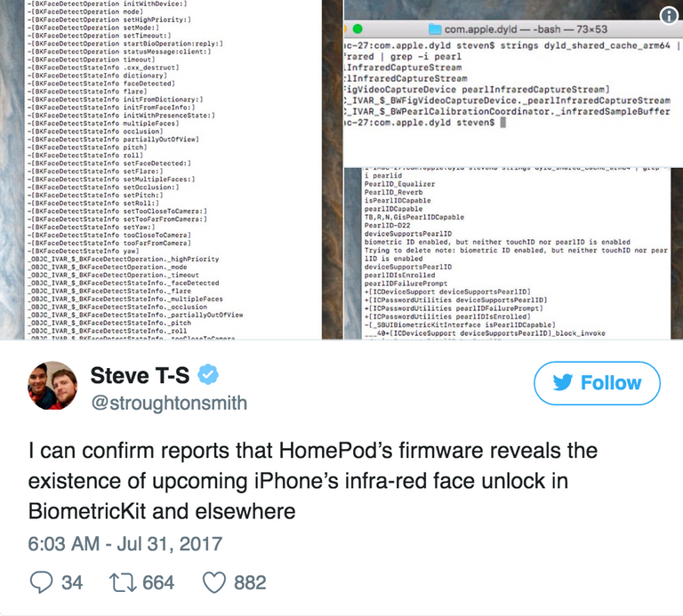Screen dimensions: 683x616
Task: Click the reply speech bubble icon
Action: (x=41, y=582)
